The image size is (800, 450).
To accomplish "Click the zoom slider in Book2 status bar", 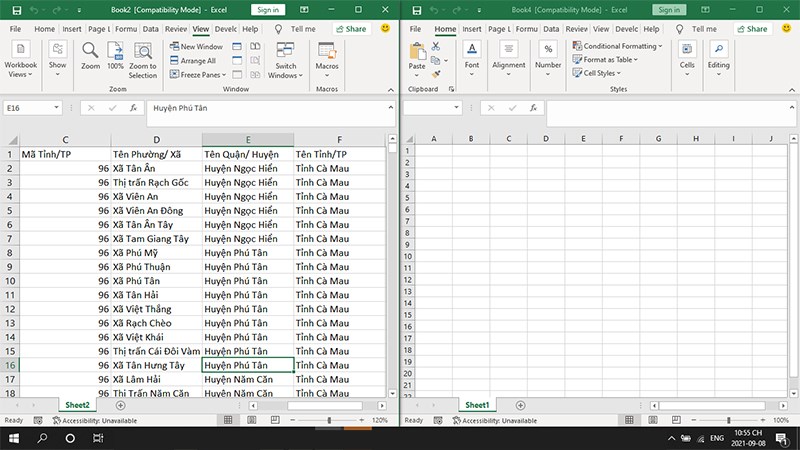I will point(329,420).
